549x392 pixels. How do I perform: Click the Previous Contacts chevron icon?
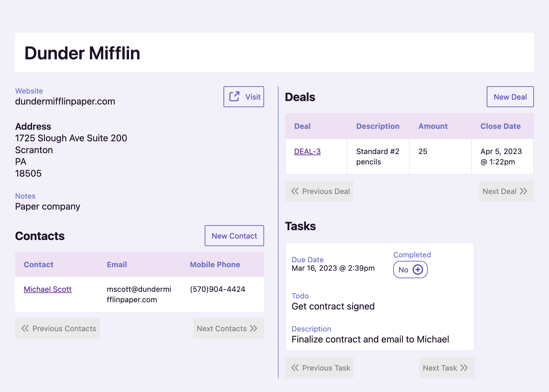(25, 328)
